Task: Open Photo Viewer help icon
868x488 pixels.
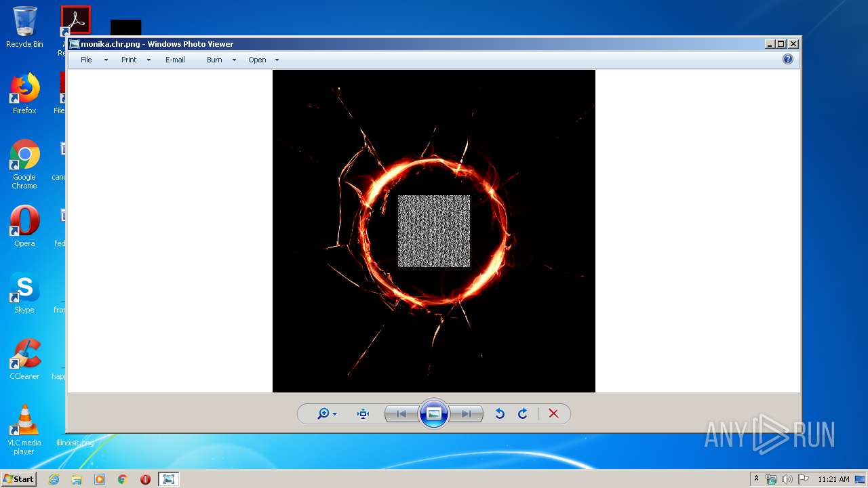Action: pos(788,59)
